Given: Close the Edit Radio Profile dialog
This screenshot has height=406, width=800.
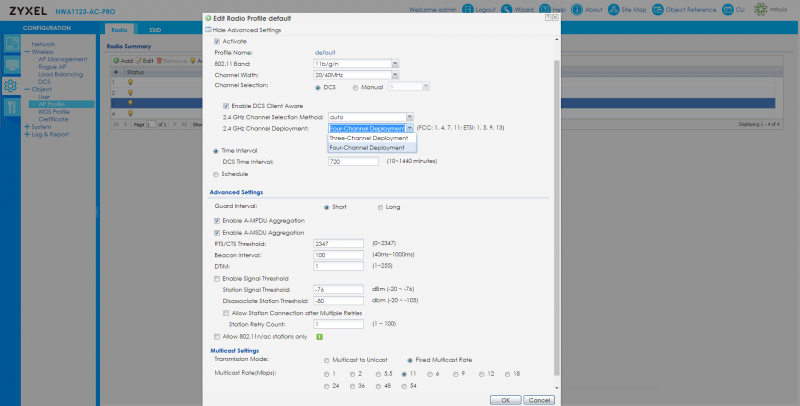Looking at the screenshot, I should point(555,17).
